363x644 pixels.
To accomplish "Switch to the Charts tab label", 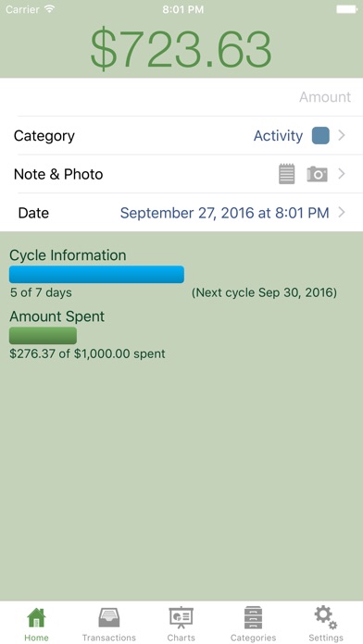I will click(x=181, y=638).
